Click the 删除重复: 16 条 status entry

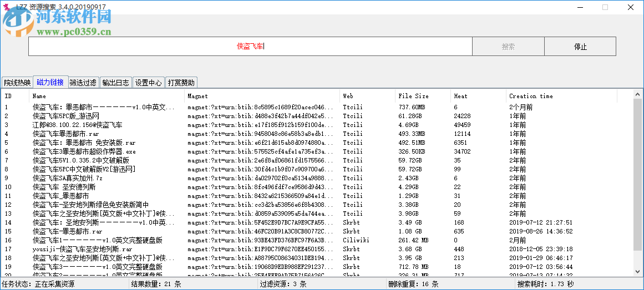coord(414,284)
